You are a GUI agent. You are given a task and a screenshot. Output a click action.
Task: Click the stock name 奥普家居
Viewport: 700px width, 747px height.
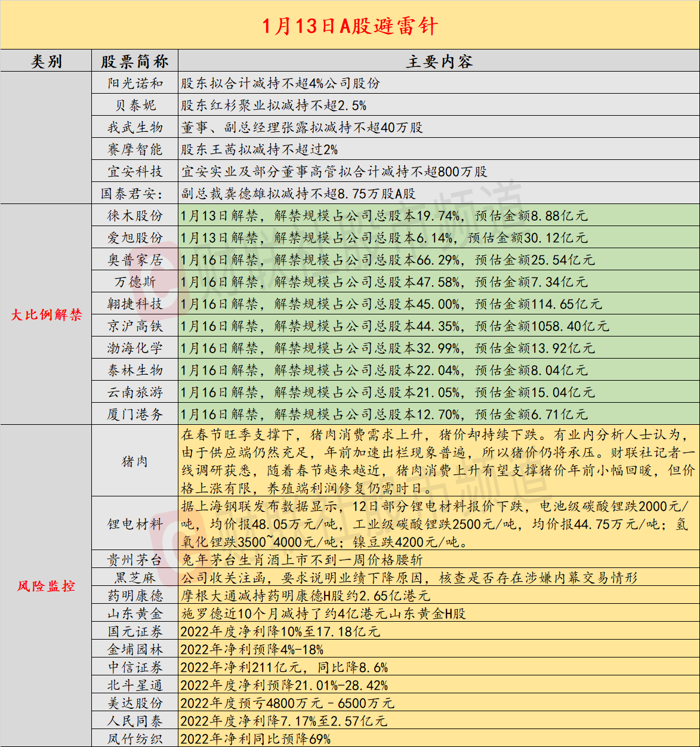(x=135, y=260)
